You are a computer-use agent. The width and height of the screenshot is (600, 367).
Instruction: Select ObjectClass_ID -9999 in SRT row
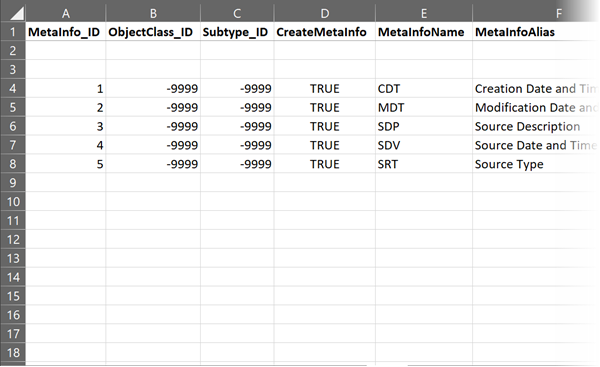153,164
